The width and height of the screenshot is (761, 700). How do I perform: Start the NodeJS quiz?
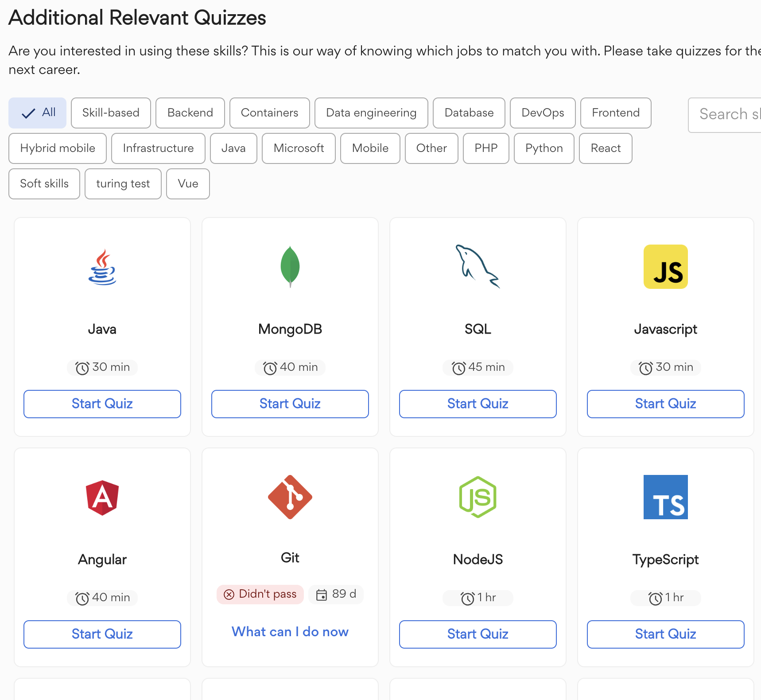tap(478, 634)
